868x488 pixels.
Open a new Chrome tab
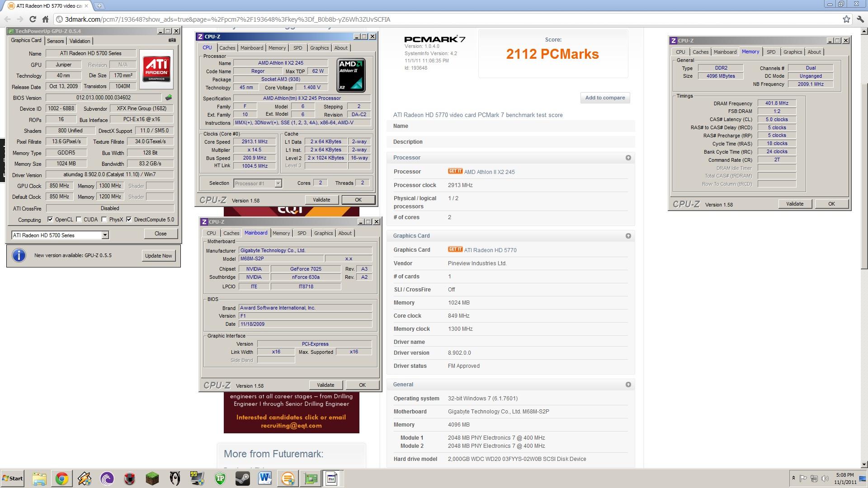[99, 6]
